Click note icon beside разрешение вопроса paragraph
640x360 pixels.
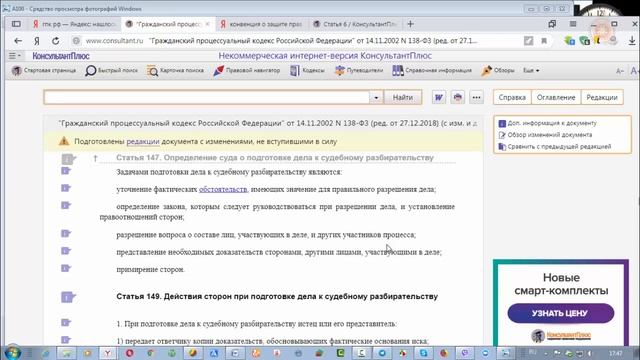(x=66, y=233)
